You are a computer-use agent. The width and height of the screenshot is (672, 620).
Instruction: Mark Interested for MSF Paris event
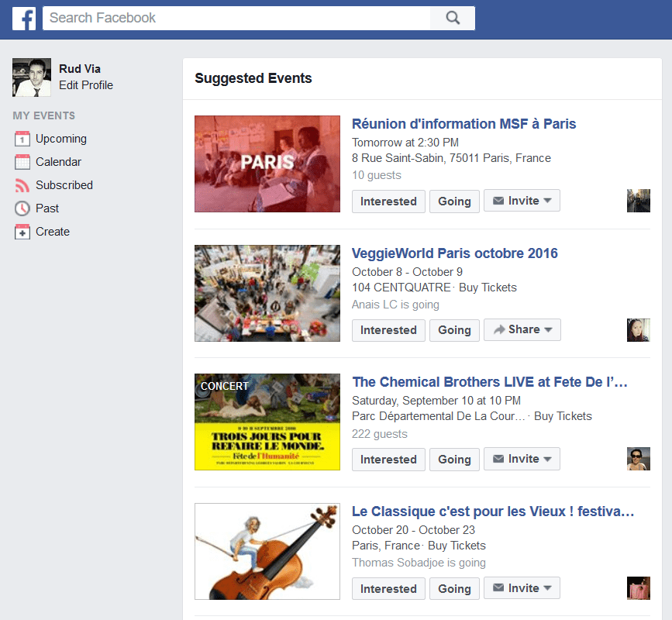coord(388,201)
